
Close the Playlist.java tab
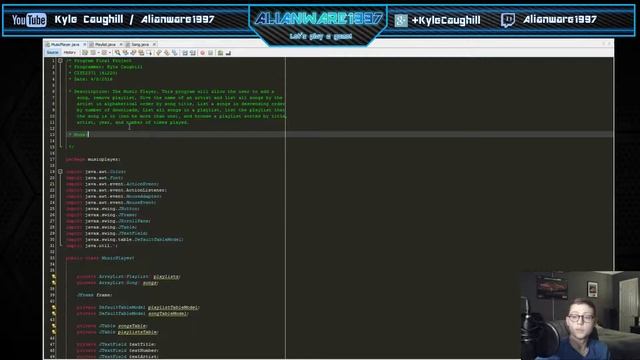(121, 44)
